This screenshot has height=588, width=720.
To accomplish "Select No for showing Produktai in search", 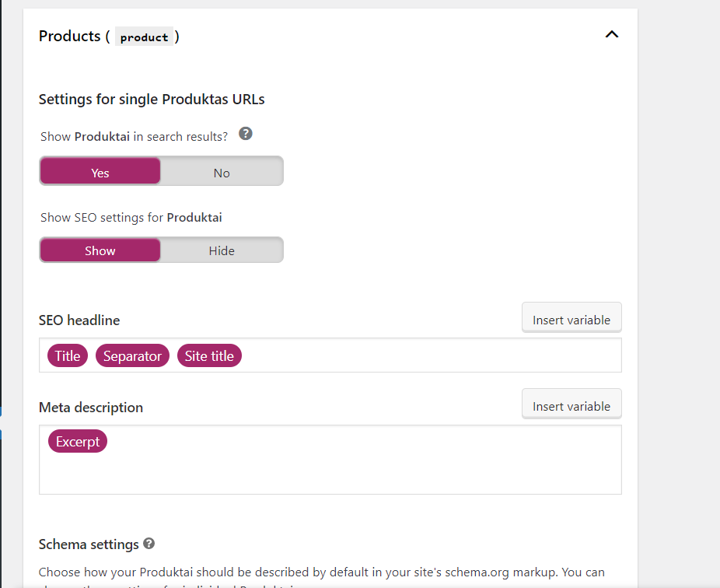I will pos(222,172).
